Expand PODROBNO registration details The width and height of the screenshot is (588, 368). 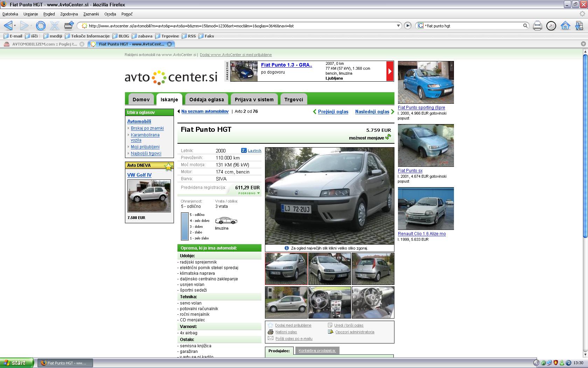(x=249, y=193)
